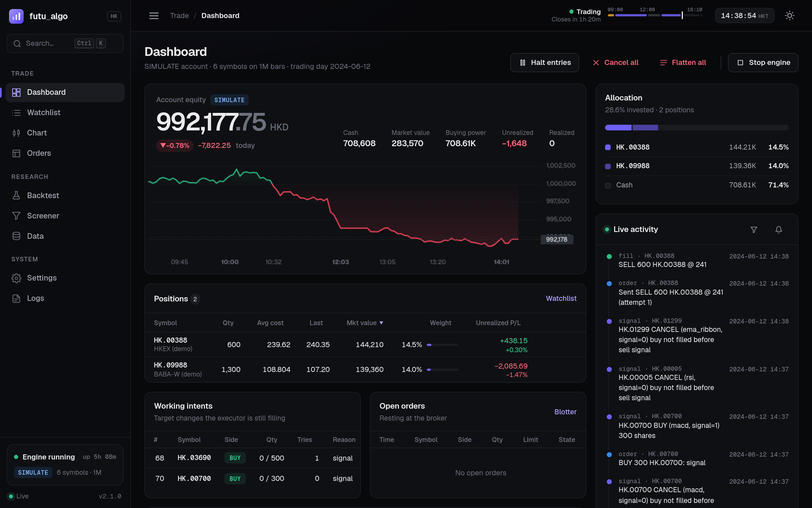Click the Allocation invested bar

pos(697,128)
